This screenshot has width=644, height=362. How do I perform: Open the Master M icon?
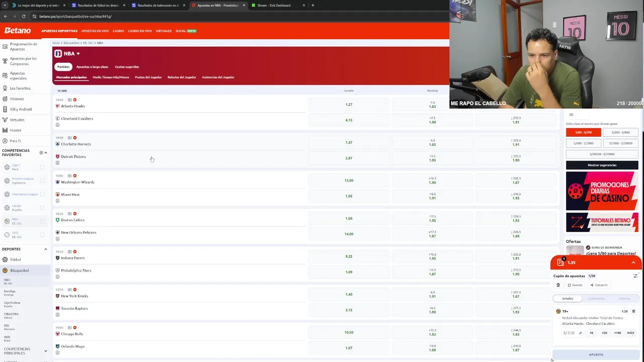click(x=5, y=130)
